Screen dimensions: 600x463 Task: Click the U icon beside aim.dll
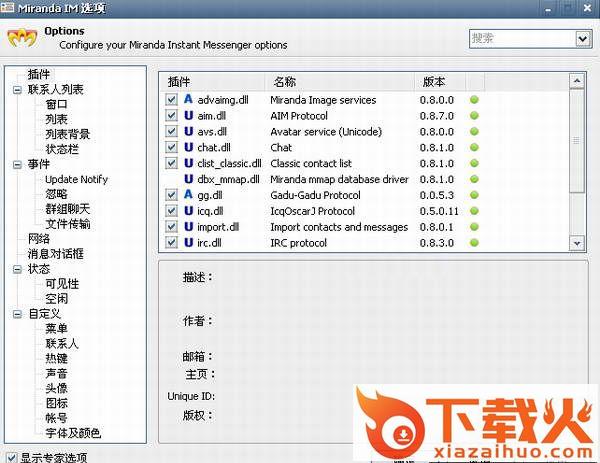click(188, 115)
